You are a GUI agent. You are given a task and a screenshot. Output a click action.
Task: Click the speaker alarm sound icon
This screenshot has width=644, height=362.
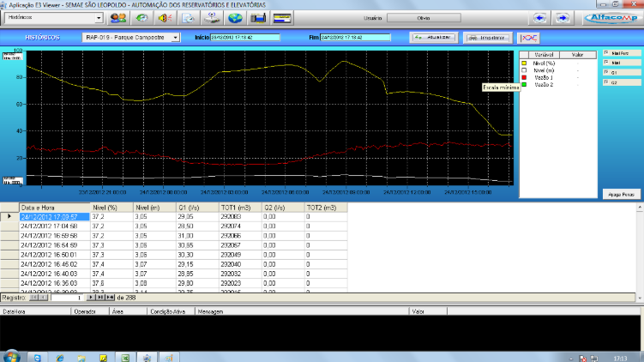[x=165, y=17]
